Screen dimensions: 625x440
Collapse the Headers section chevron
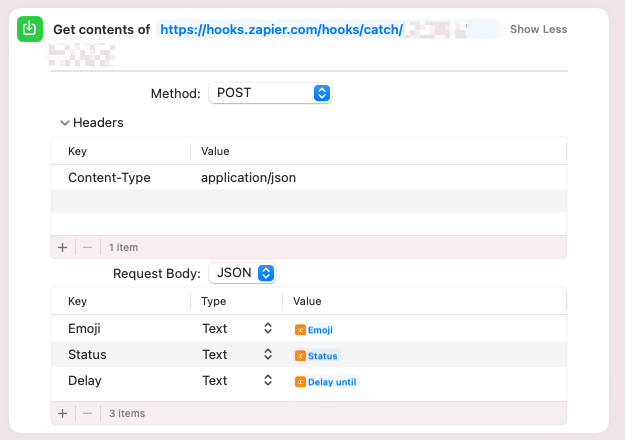point(65,123)
